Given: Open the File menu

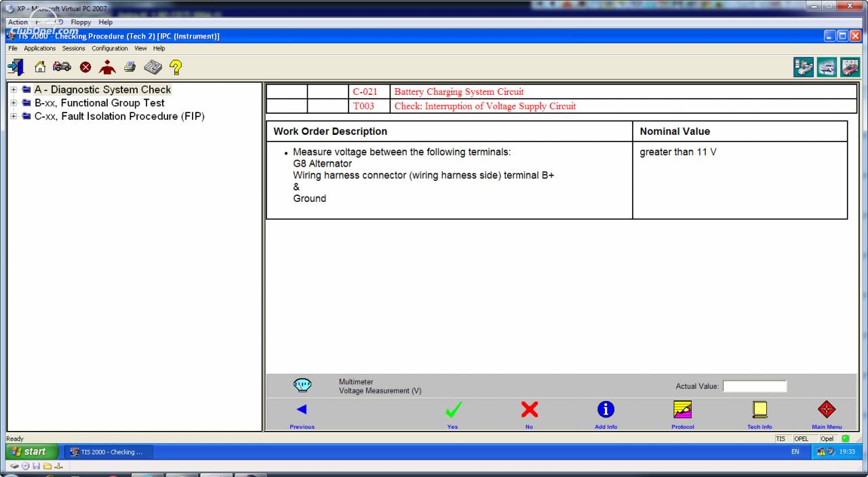Looking at the screenshot, I should pyautogui.click(x=13, y=49).
